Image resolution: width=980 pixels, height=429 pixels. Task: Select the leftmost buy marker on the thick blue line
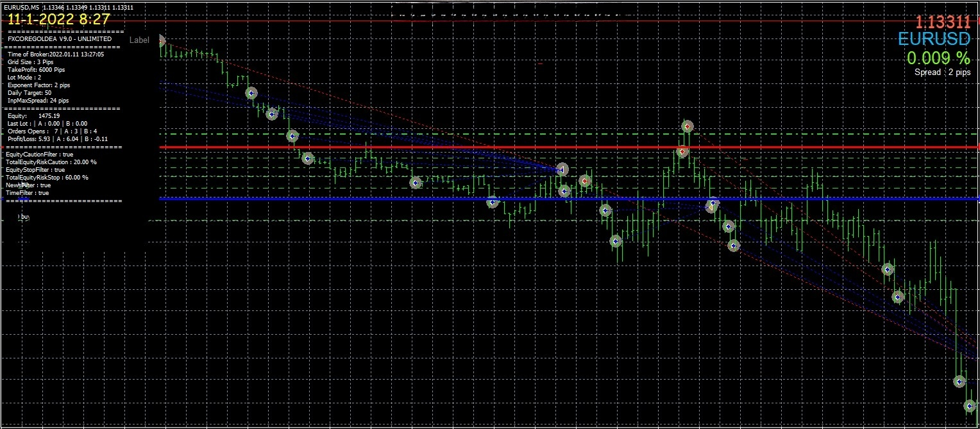coord(493,202)
